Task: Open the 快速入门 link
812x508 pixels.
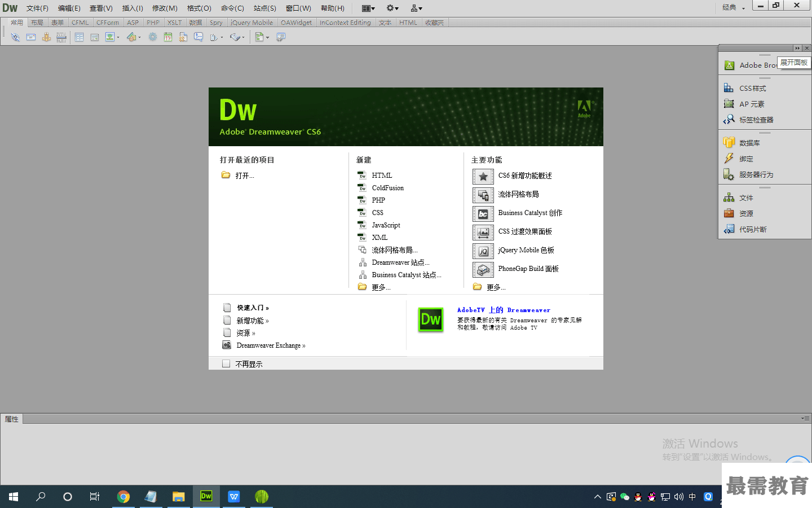Action: point(253,308)
